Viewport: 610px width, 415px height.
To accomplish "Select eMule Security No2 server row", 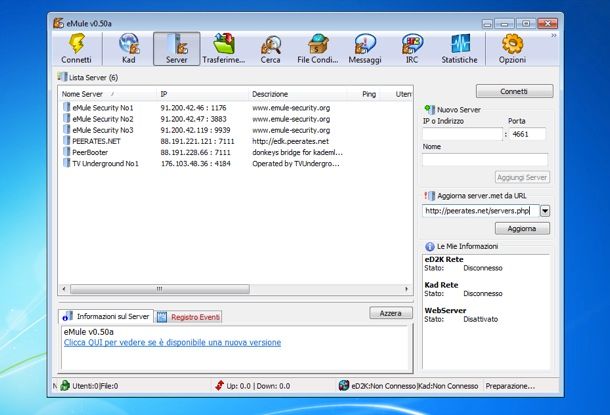I will click(x=236, y=119).
